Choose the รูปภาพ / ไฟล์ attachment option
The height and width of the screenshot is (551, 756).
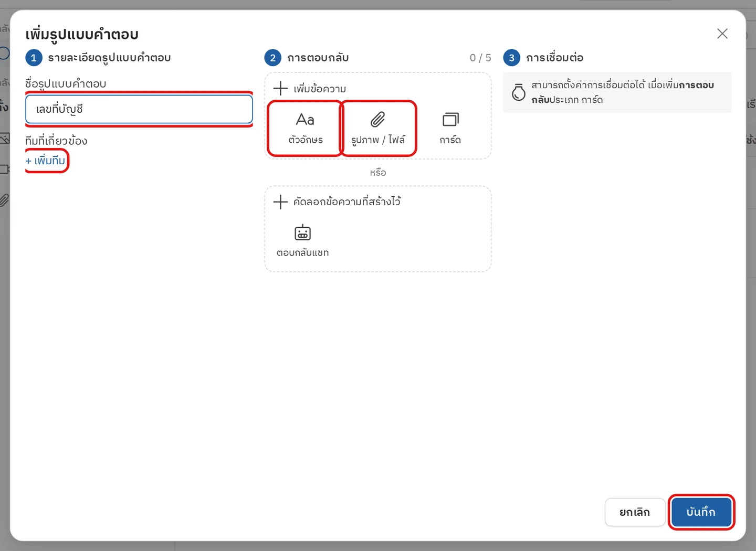[378, 128]
